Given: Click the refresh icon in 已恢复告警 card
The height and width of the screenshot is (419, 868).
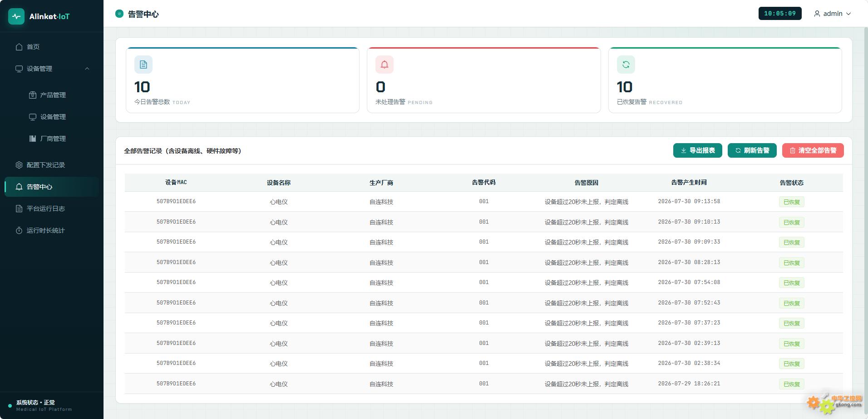Looking at the screenshot, I should pyautogui.click(x=626, y=65).
